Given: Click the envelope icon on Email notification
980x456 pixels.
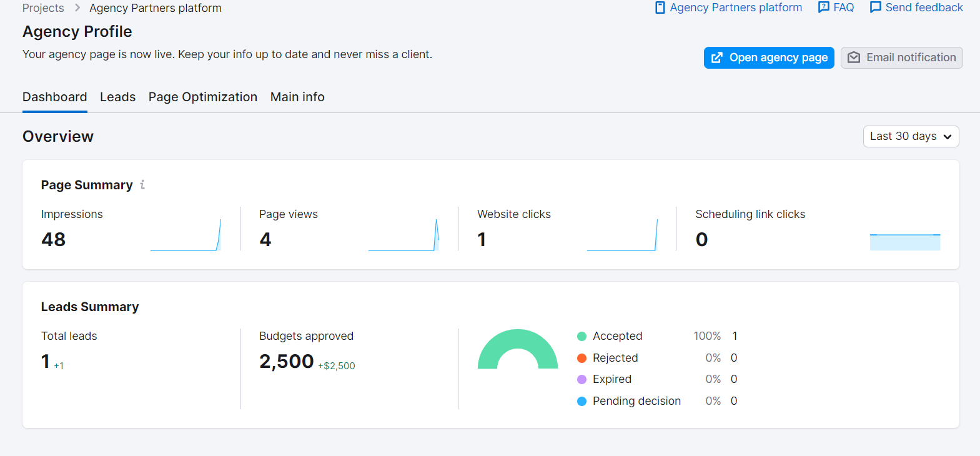Looking at the screenshot, I should pos(854,57).
